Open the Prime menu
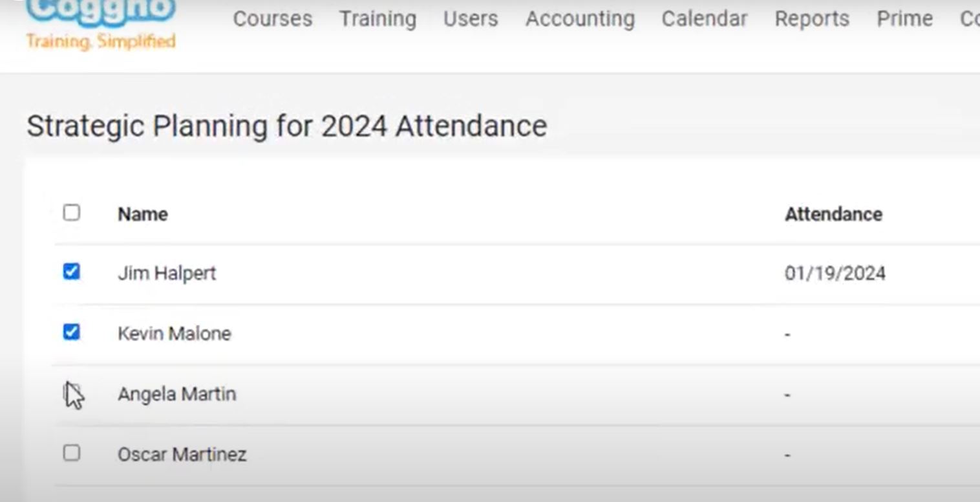Image resolution: width=980 pixels, height=502 pixels. pos(904,19)
